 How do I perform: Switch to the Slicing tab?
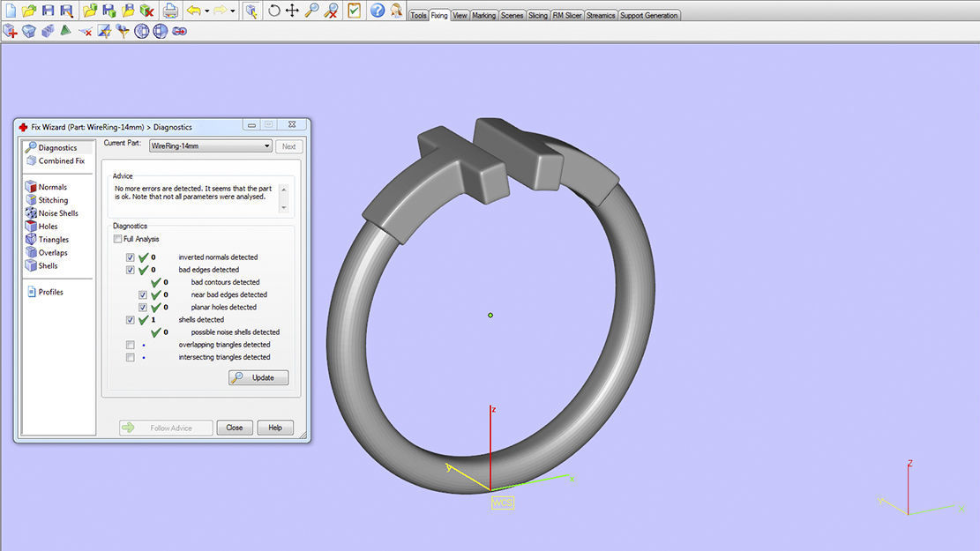point(538,15)
